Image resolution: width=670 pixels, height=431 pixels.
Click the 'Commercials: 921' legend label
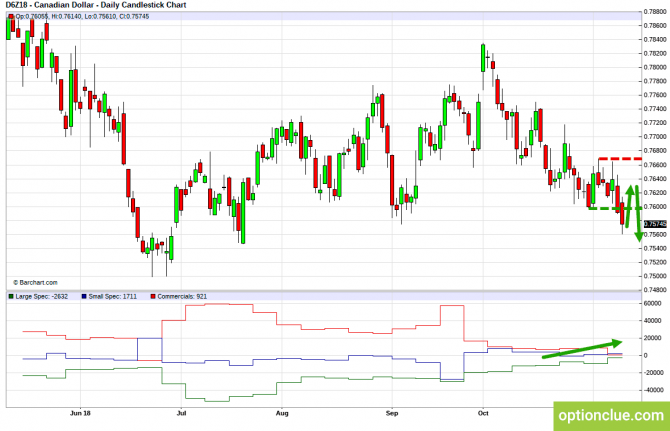(x=182, y=296)
